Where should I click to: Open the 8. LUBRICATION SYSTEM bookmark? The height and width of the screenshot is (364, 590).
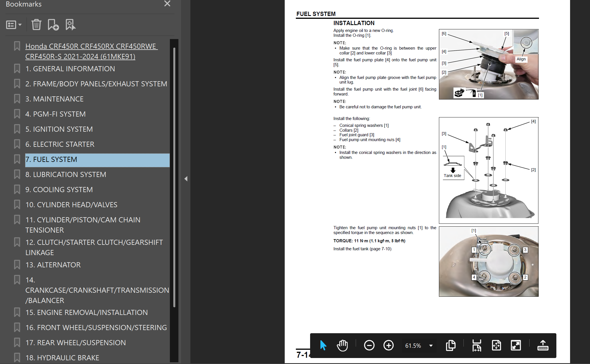point(66,174)
